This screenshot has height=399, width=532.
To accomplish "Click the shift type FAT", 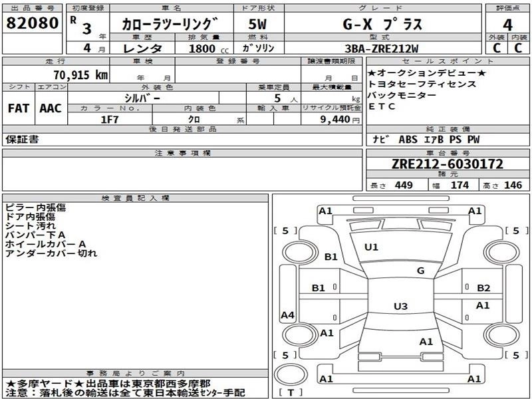I will click(x=19, y=108).
